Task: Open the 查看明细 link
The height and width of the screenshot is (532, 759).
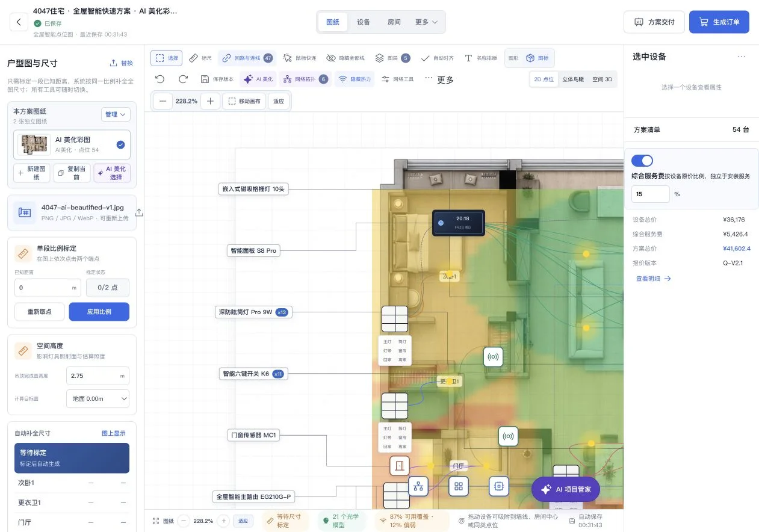Action: point(653,279)
